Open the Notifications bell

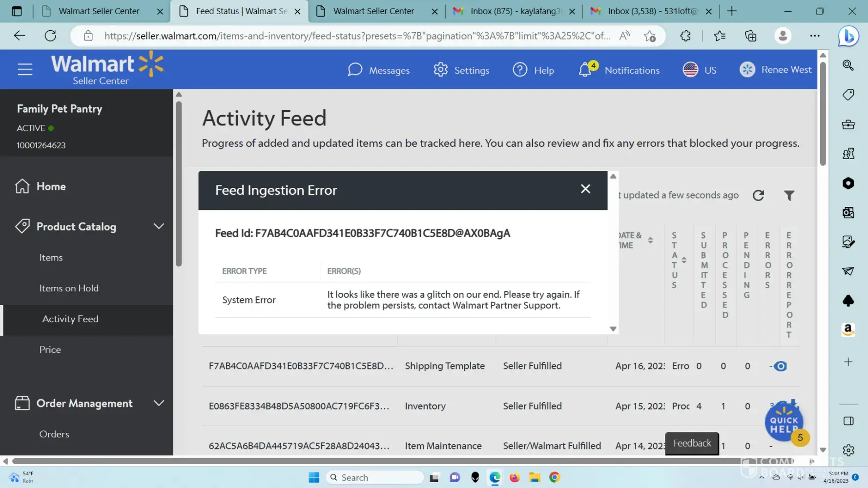click(x=585, y=70)
